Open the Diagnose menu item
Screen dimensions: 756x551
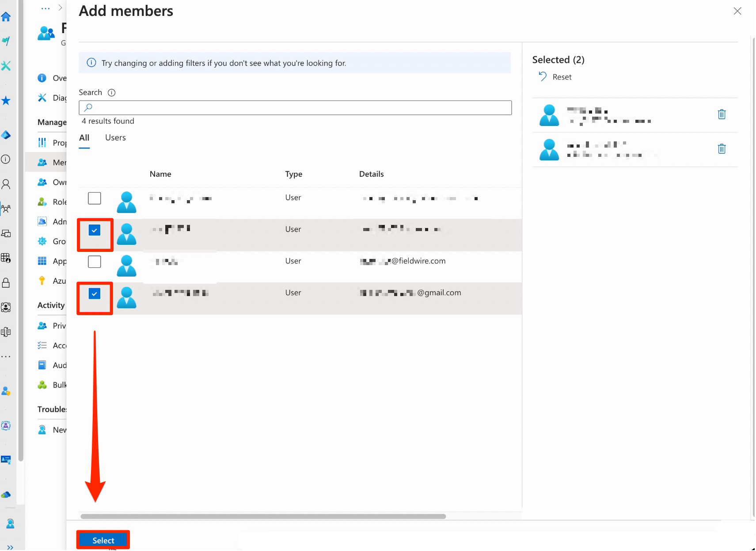pos(52,98)
